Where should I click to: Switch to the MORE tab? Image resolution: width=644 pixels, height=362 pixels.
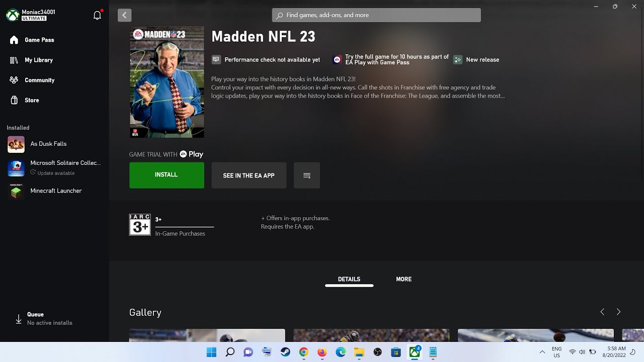(404, 280)
